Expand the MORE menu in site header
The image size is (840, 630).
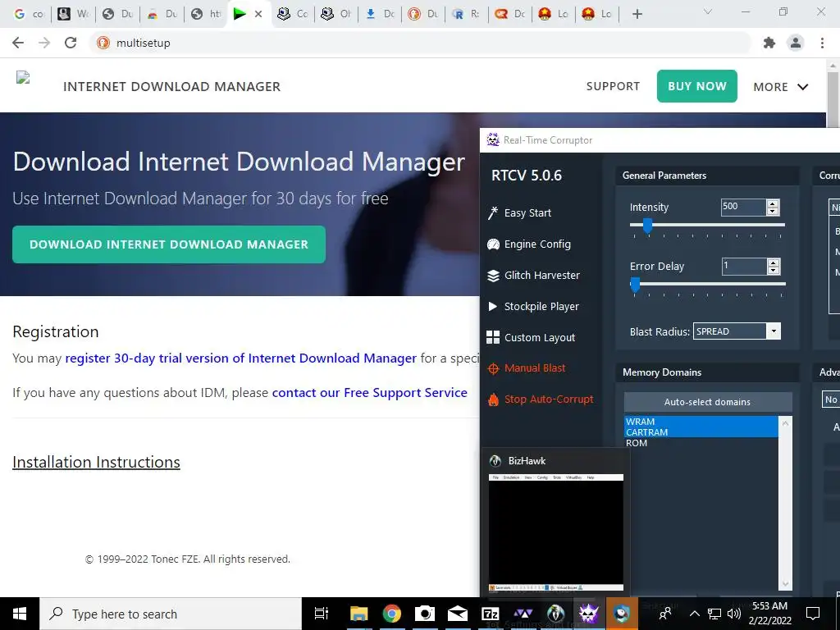781,87
